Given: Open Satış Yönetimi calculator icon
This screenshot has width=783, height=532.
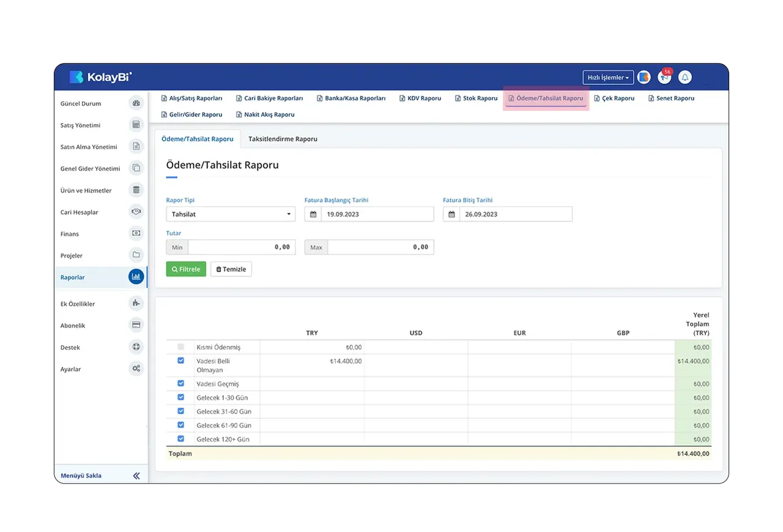Looking at the screenshot, I should 136,125.
